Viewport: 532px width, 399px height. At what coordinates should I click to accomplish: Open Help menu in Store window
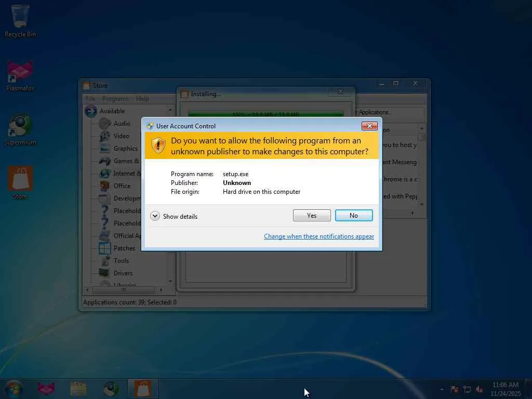pyautogui.click(x=142, y=99)
